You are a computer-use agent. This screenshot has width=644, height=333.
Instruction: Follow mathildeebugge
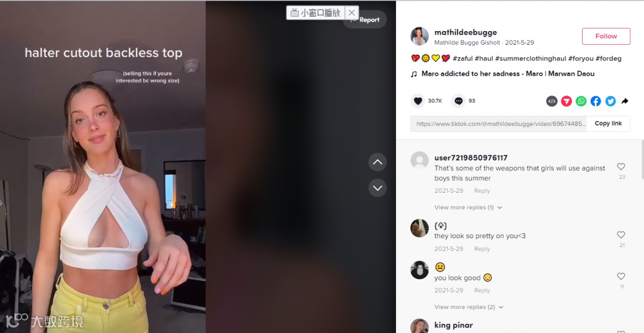(606, 36)
